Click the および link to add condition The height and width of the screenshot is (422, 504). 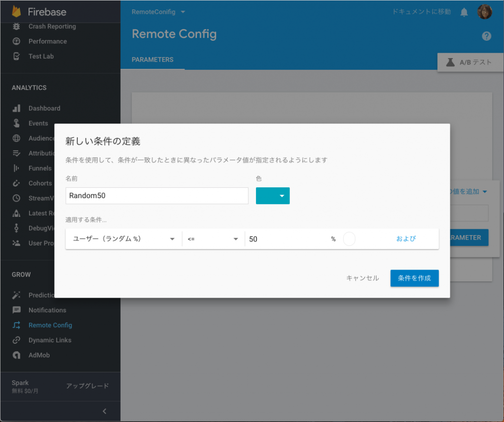pyautogui.click(x=406, y=239)
